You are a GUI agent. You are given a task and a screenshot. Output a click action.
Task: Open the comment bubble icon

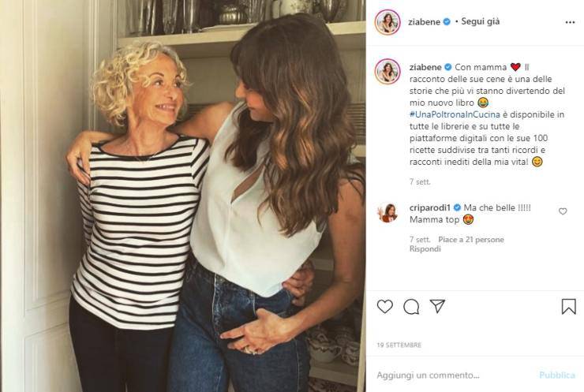(x=411, y=306)
